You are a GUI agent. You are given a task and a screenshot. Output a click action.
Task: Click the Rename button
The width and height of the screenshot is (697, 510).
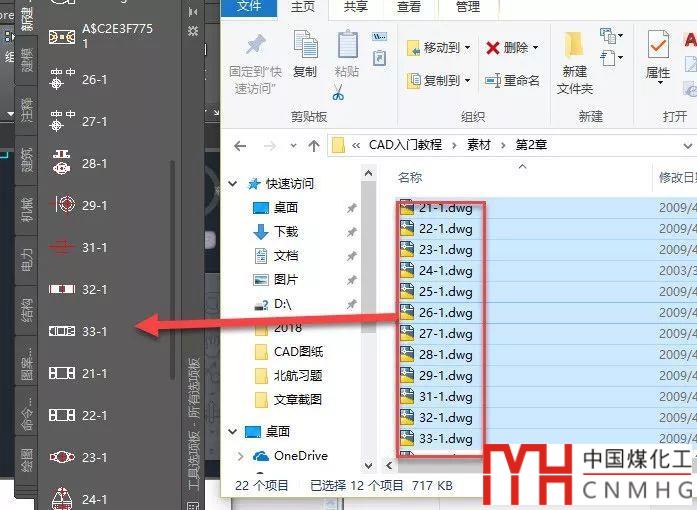(512, 80)
